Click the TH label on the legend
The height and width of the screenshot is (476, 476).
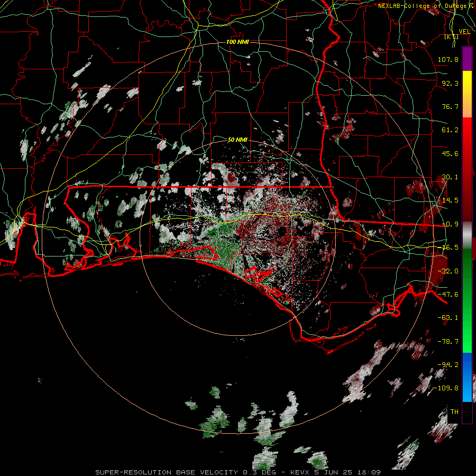coord(454,412)
